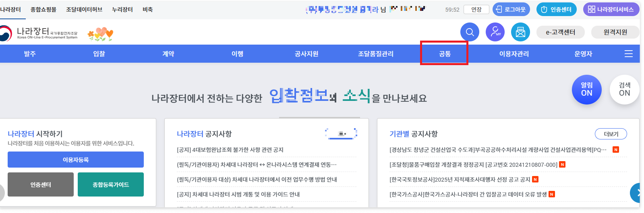Open notice 시범 개통 및 이용 가이드 안내
644x213 pixels.
pos(238,195)
